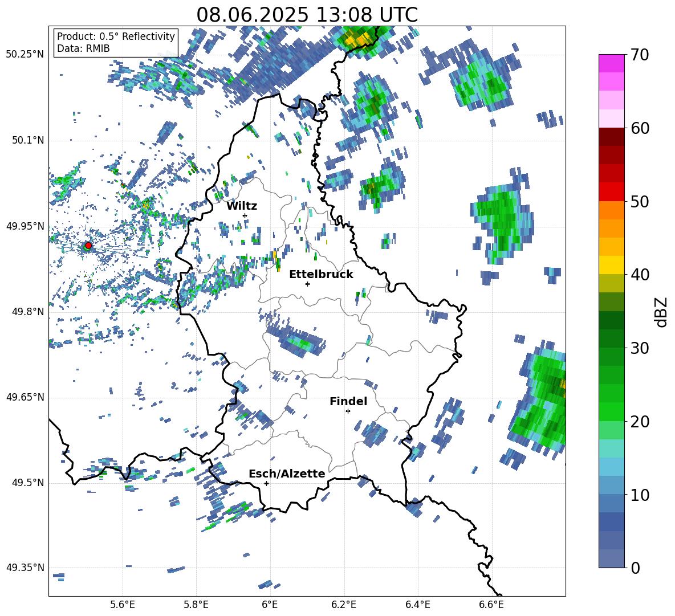Click the 6°E longitude label
This screenshot has width=675, height=616.
(270, 605)
